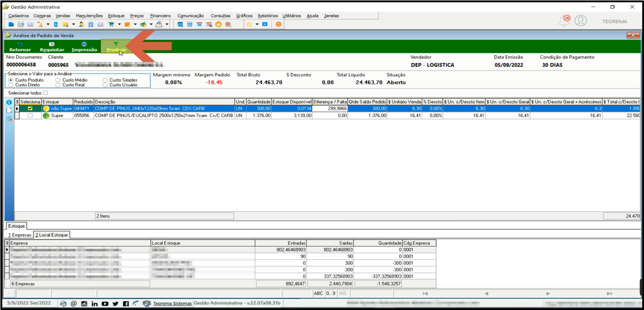
Task: Switch to the 1 Empresas tab
Action: pyautogui.click(x=20, y=235)
